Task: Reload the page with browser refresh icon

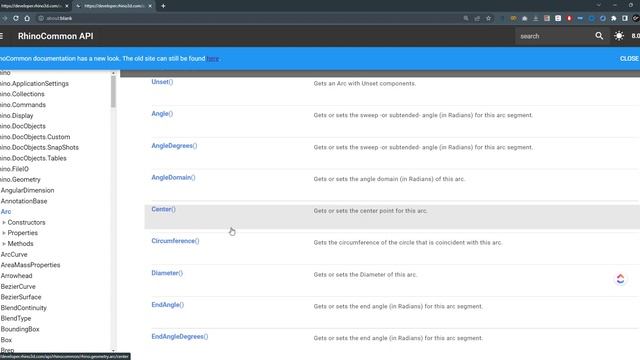Action: coord(16,18)
